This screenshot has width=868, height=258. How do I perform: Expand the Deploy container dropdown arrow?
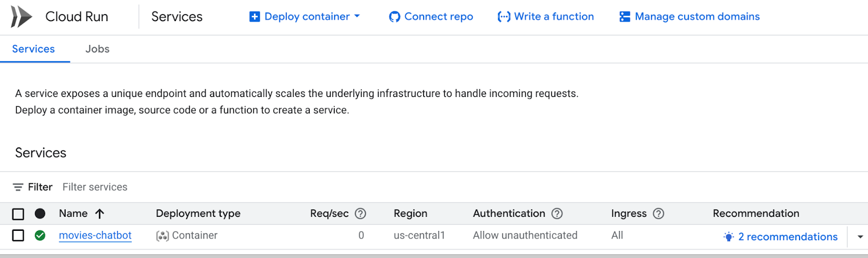[357, 16]
